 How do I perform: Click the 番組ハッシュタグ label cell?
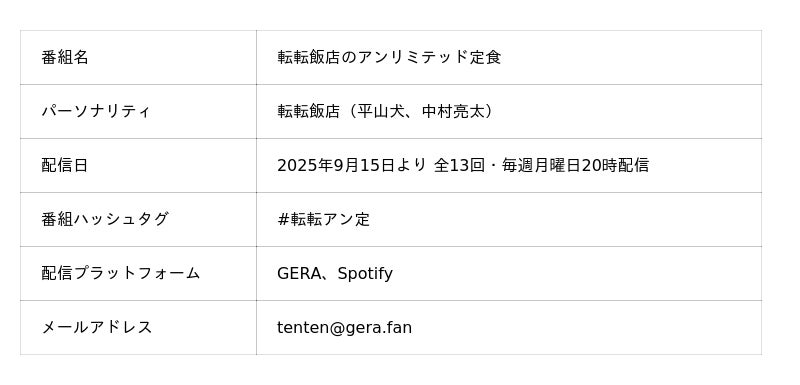tap(138, 219)
